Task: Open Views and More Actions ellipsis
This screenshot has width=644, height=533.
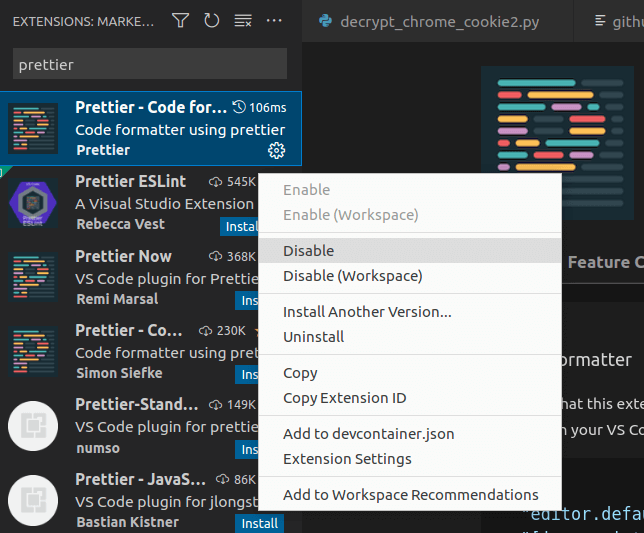Action: (x=275, y=20)
